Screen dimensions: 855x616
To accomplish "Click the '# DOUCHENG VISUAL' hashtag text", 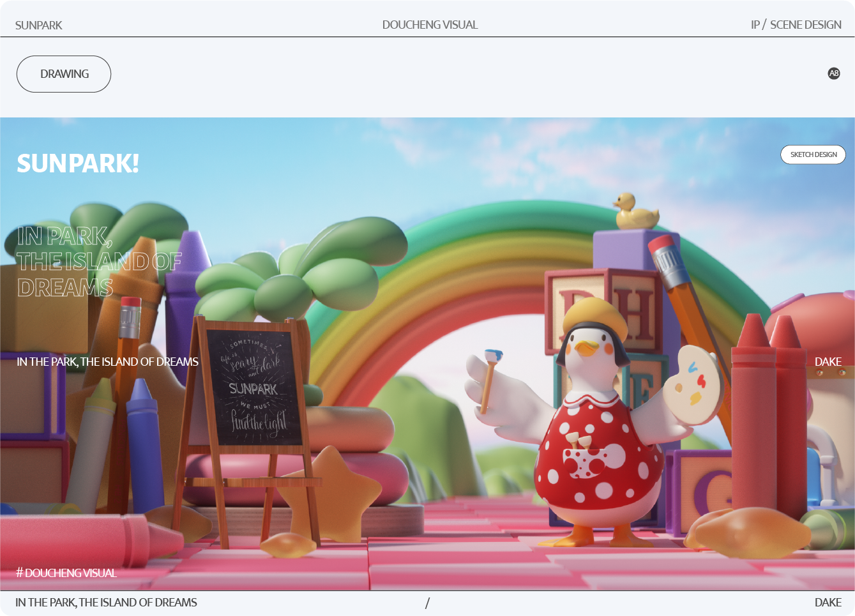I will (x=66, y=573).
